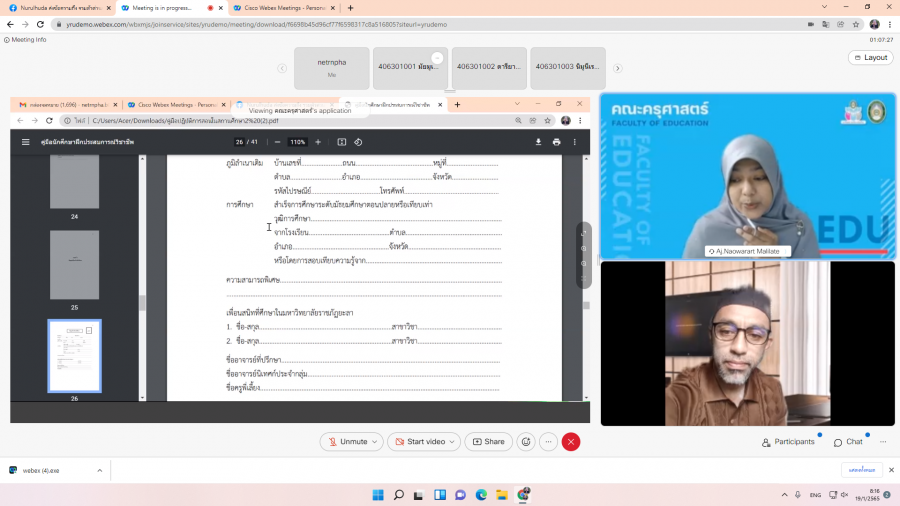Show next participants in the video strip
900x506 pixels.
pyautogui.click(x=617, y=68)
